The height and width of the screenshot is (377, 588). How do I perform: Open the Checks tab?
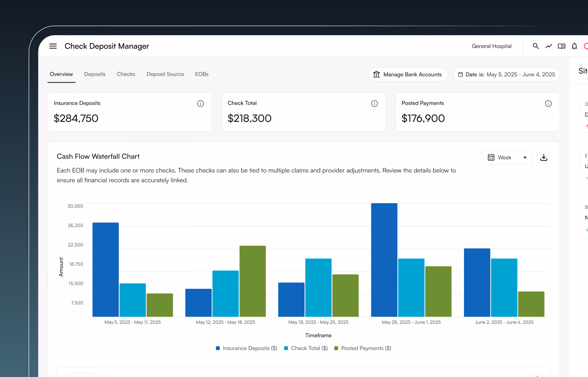coord(126,74)
